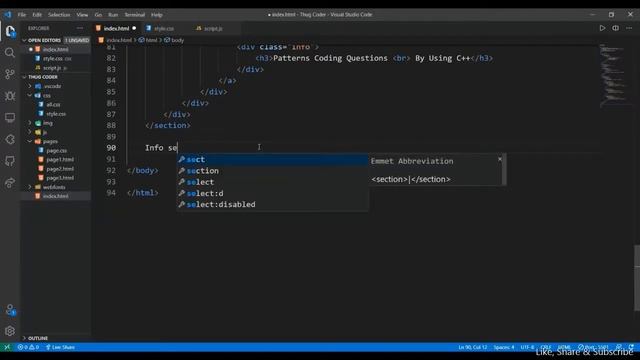Click Ln 90, Col 12 in status bar
This screenshot has height=360, width=640.
(x=472, y=347)
